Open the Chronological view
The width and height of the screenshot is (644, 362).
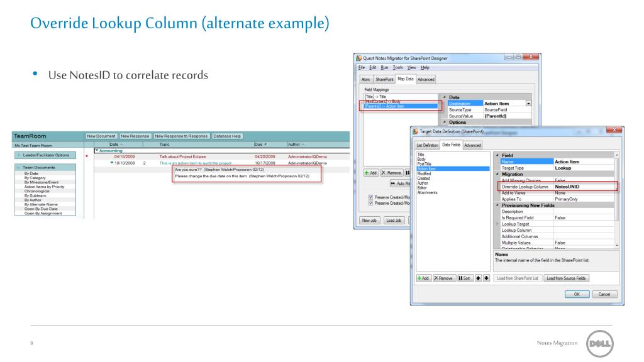click(x=36, y=191)
